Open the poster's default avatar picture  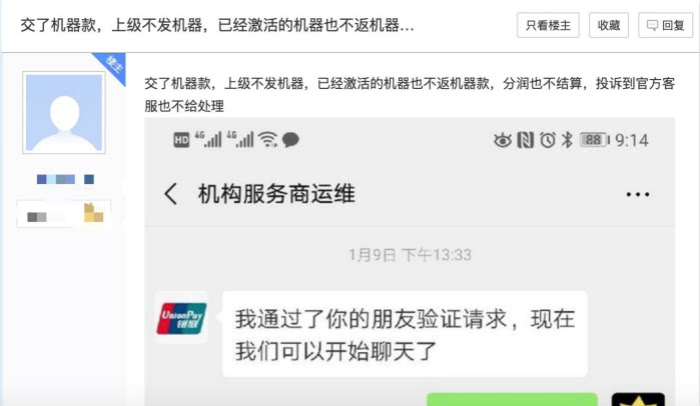click(64, 113)
